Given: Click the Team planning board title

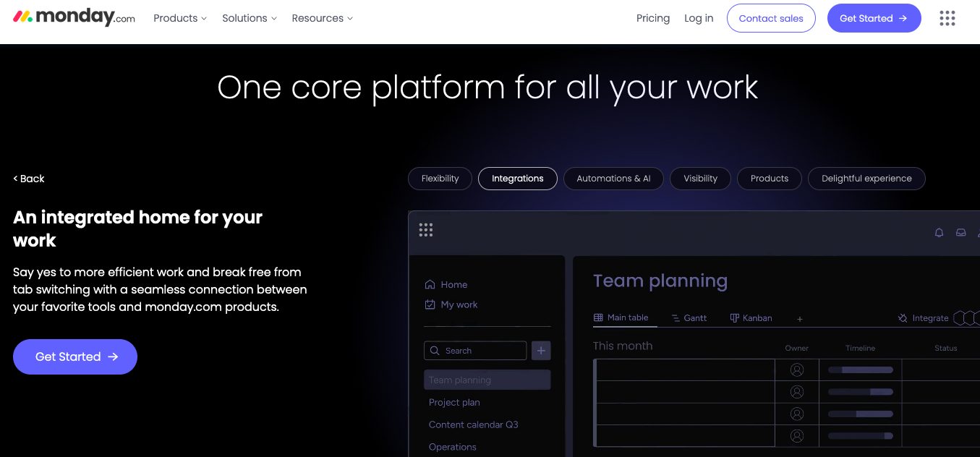Looking at the screenshot, I should click(x=660, y=281).
